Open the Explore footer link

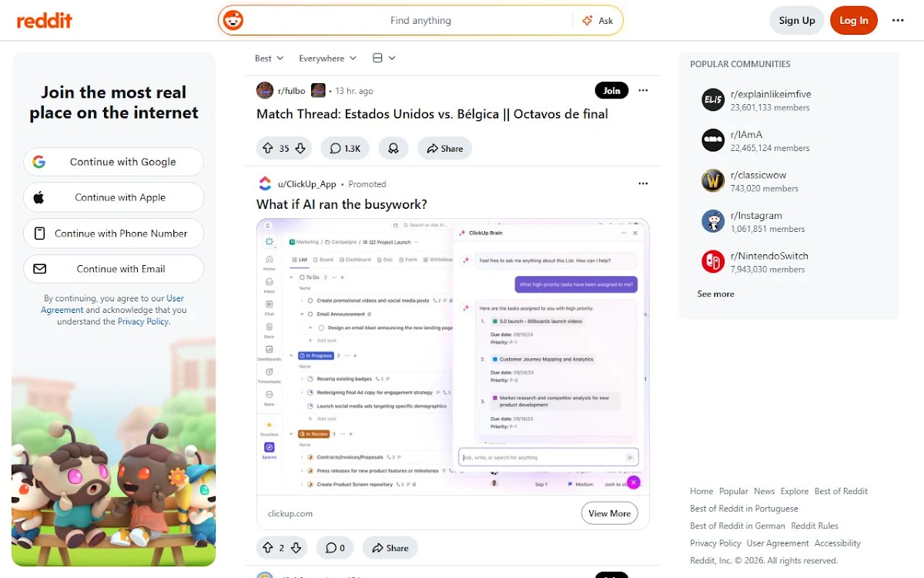[795, 491]
